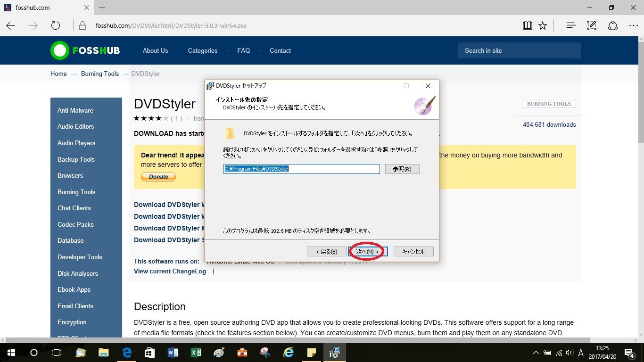Open the Edge Hub icon
Viewport: 644px width, 362px height.
coord(571,25)
